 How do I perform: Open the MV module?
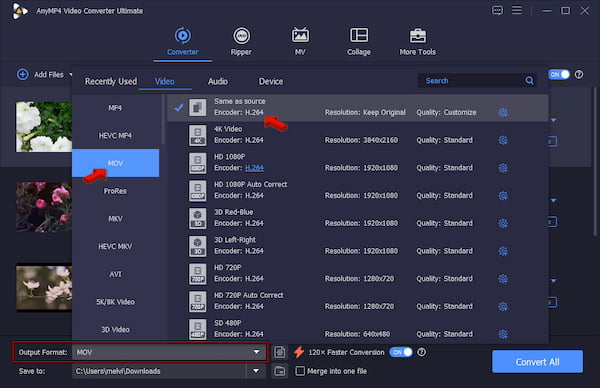click(x=300, y=42)
